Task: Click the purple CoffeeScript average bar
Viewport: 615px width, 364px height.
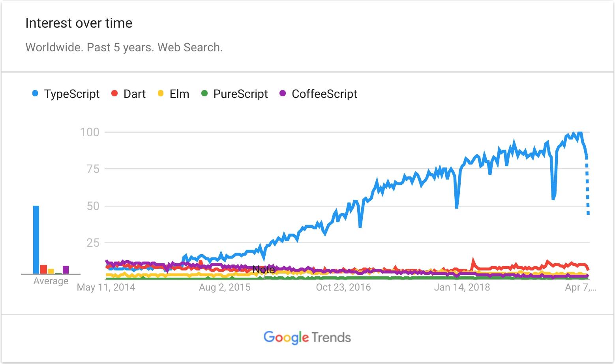Action: tap(66, 270)
